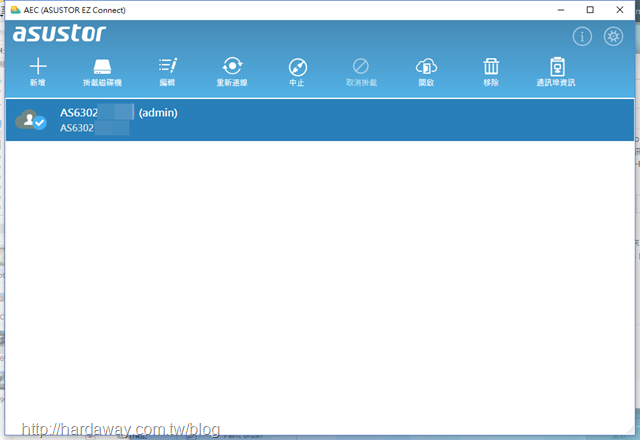640x440 pixels.
Task: Stop connection with the 中止 icon
Action: coord(298,67)
